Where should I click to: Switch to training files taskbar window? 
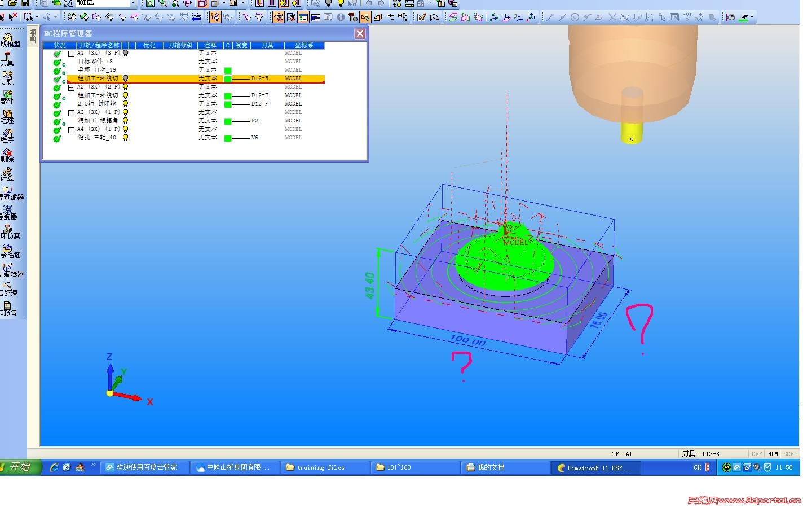325,467
